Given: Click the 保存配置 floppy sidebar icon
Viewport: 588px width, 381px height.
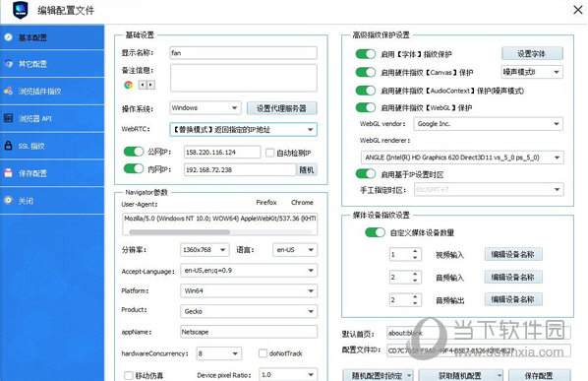Looking at the screenshot, I should [8, 173].
